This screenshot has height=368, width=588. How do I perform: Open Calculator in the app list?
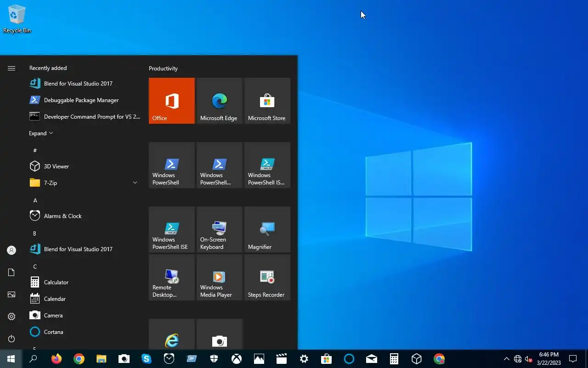(84, 282)
